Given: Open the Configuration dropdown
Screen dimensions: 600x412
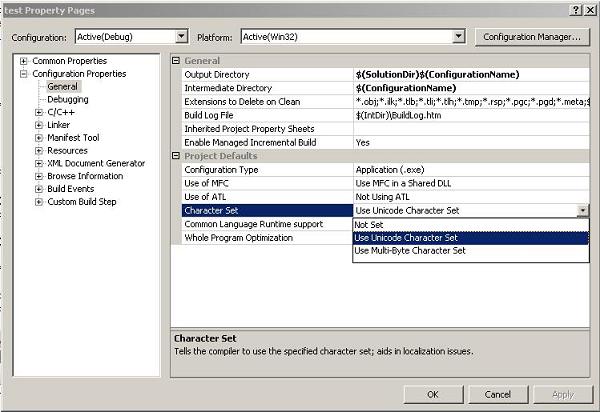Looking at the screenshot, I should click(181, 37).
